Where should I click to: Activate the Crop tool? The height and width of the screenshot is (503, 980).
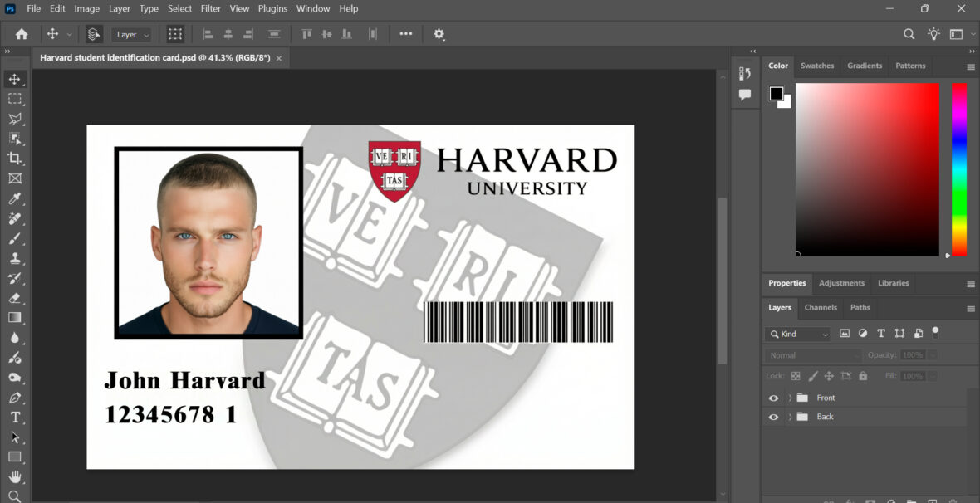tap(15, 159)
